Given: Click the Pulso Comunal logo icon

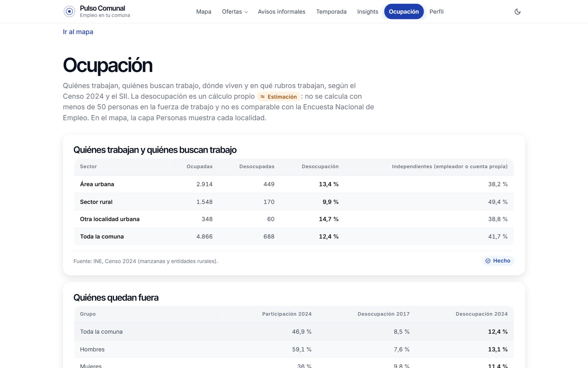Looking at the screenshot, I should point(69,11).
